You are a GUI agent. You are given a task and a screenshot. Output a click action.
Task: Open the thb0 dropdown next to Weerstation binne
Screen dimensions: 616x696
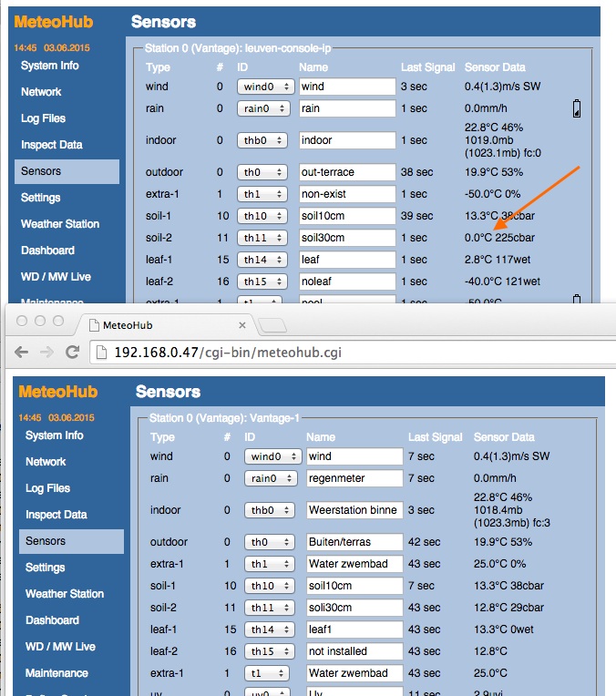[x=272, y=510]
